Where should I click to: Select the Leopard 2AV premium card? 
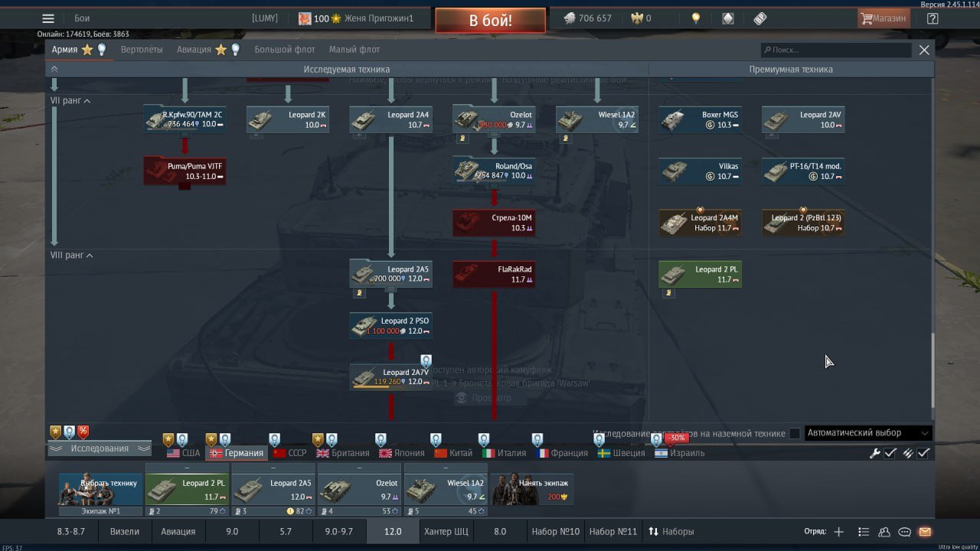pos(803,119)
